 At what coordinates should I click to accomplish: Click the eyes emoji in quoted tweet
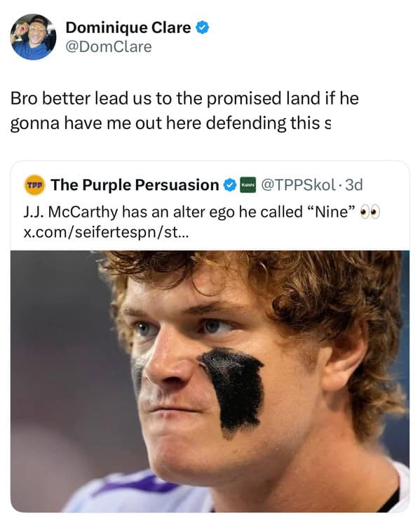point(370,213)
